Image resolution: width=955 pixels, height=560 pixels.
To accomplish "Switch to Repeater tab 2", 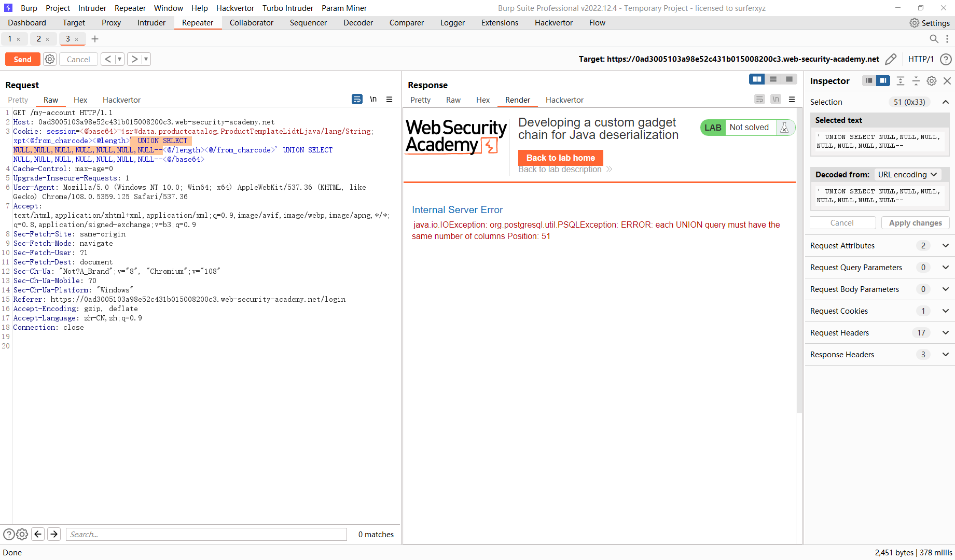I will (x=39, y=39).
